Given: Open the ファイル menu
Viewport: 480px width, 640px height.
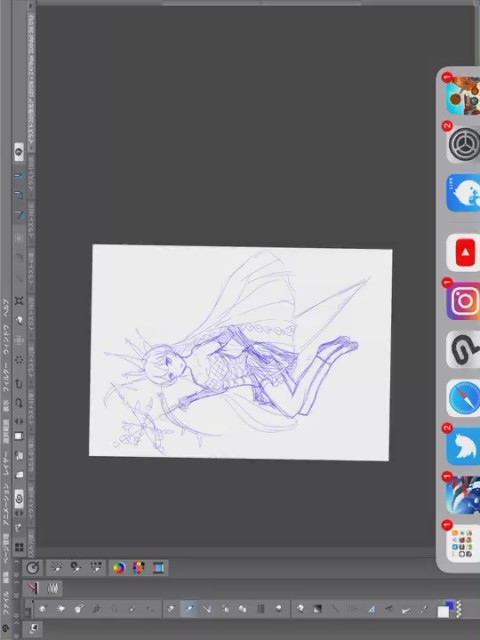Looking at the screenshot, I should (x=6, y=604).
